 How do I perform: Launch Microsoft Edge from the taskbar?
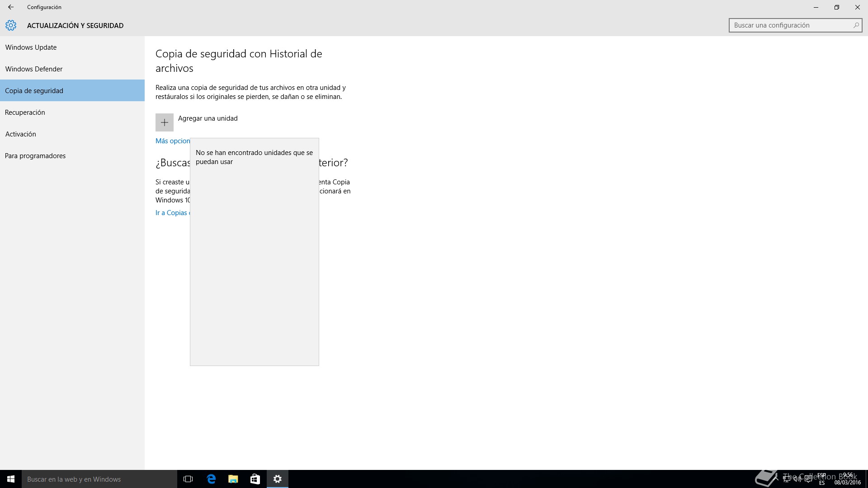(x=211, y=479)
